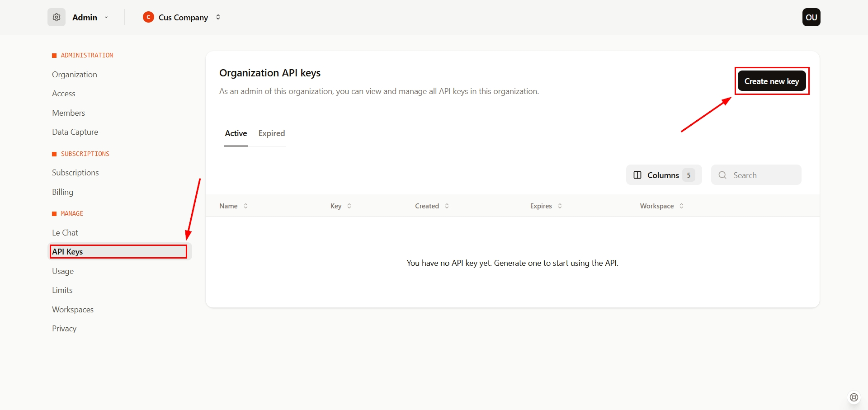Image resolution: width=868 pixels, height=410 pixels.
Task: Click the Create new key button
Action: 771,81
